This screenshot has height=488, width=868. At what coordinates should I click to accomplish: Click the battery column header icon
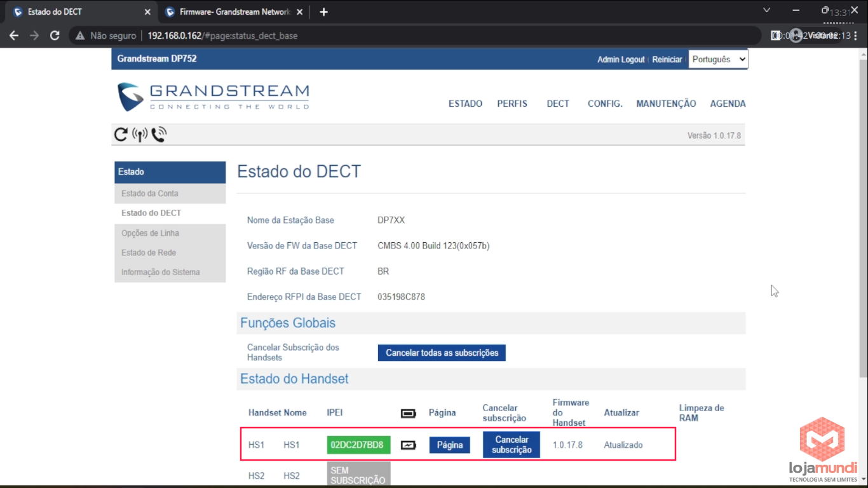[x=408, y=414]
